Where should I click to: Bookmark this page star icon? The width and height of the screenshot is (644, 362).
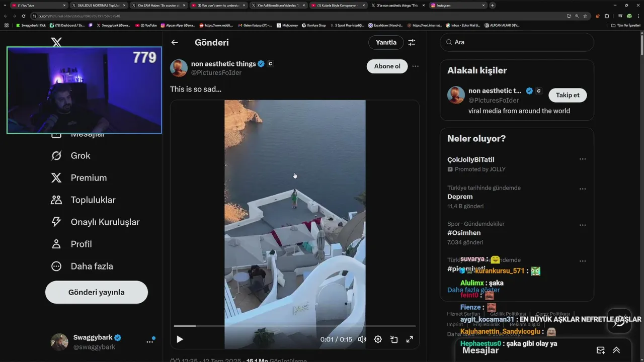[x=585, y=16]
